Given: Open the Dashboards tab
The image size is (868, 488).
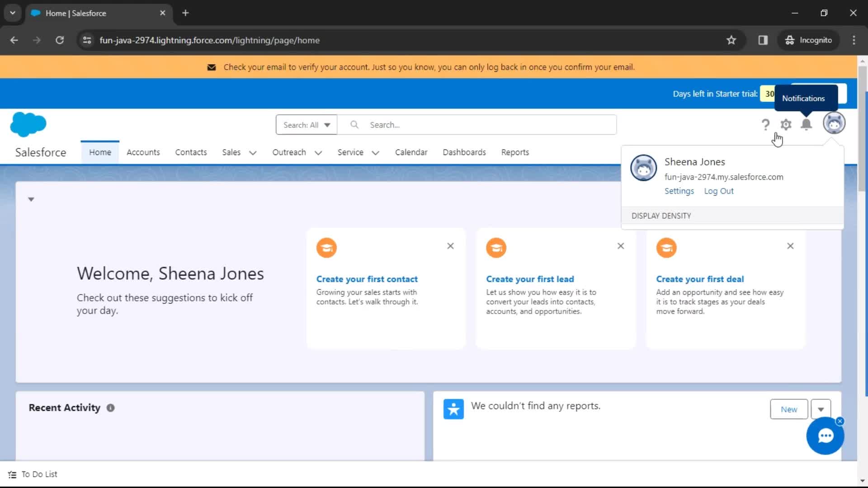Looking at the screenshot, I should 464,152.
